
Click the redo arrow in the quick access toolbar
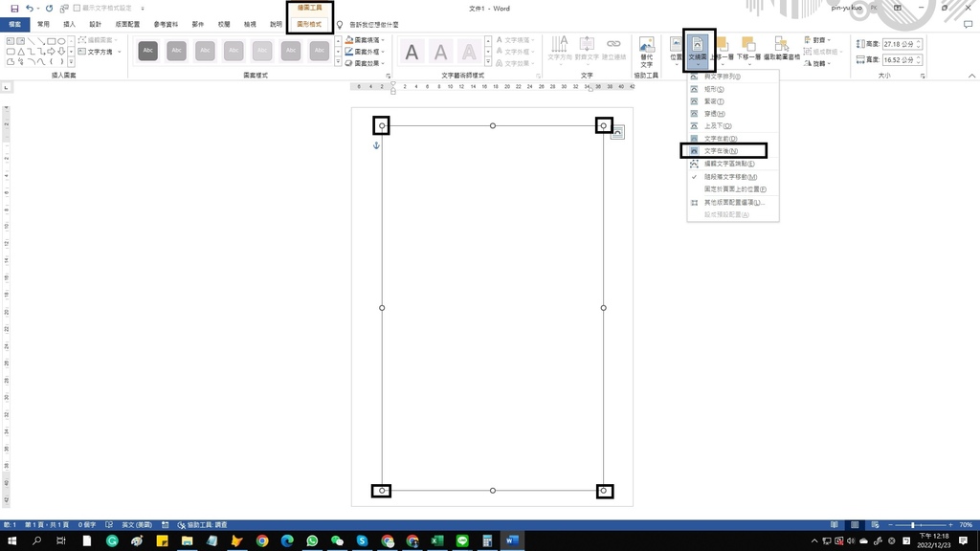49,8
